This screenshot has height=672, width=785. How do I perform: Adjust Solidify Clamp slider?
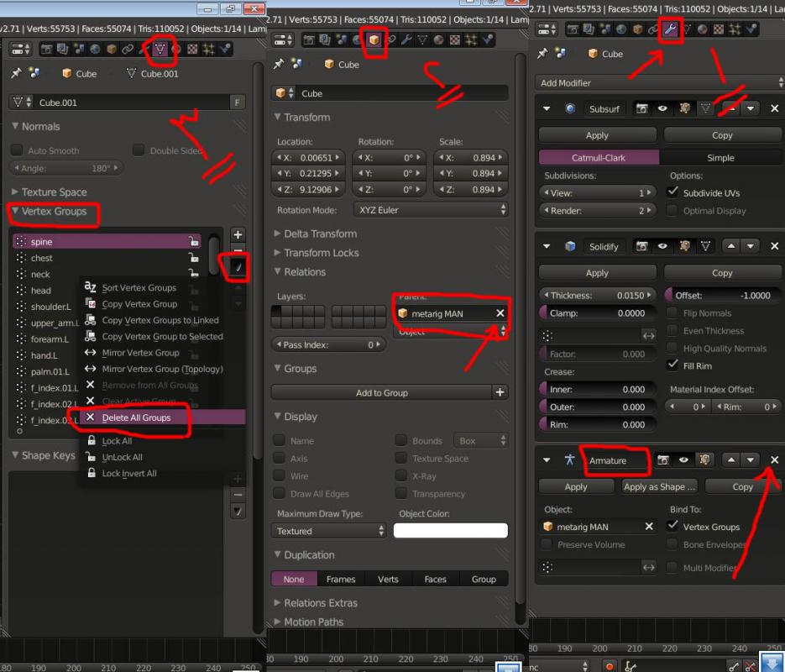coord(597,313)
